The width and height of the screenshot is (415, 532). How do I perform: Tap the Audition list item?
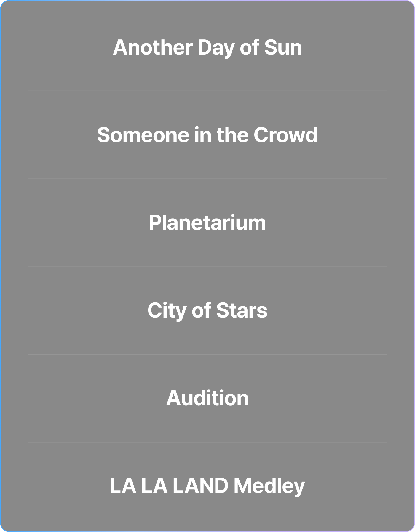pyautogui.click(x=207, y=398)
